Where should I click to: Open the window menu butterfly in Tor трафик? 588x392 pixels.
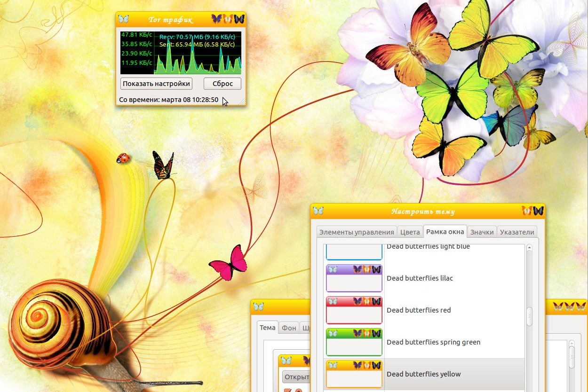click(124, 19)
